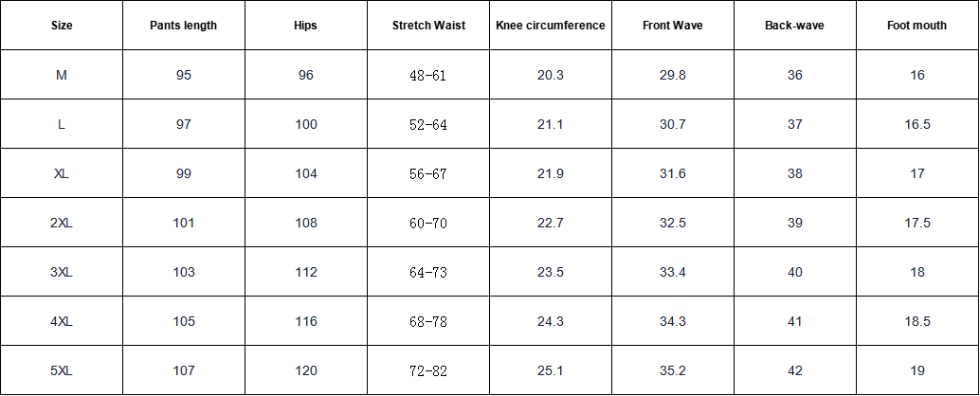Select the 72-82 stretch waist cell
980x396 pixels.
click(x=428, y=370)
